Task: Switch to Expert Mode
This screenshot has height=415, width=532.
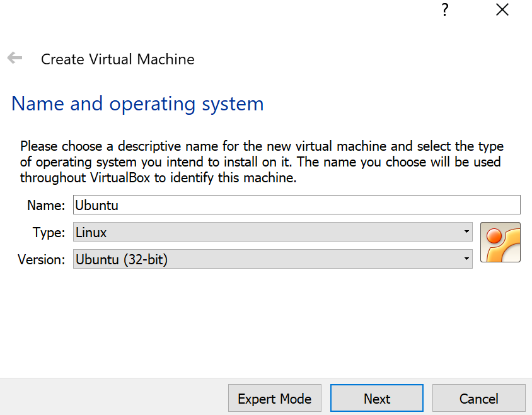Action: (x=274, y=398)
